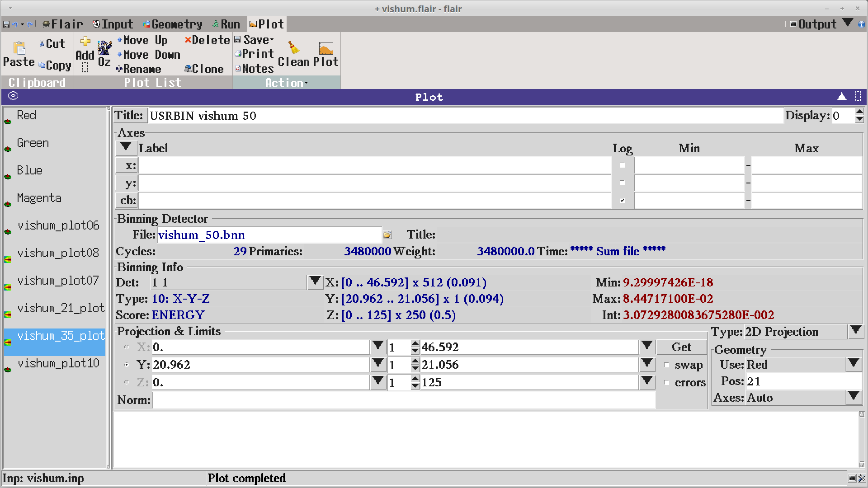Open plot Notes
Viewport: 868px width, 488px height.
254,69
